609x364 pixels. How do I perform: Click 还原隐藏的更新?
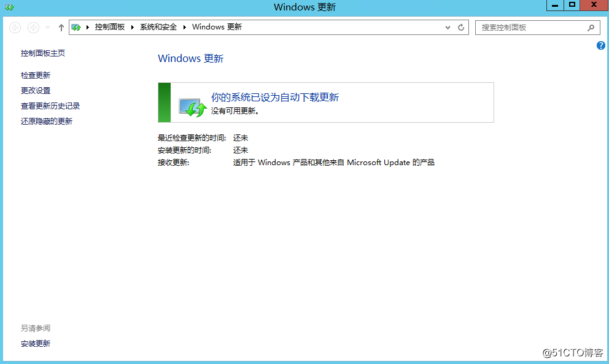(x=47, y=121)
